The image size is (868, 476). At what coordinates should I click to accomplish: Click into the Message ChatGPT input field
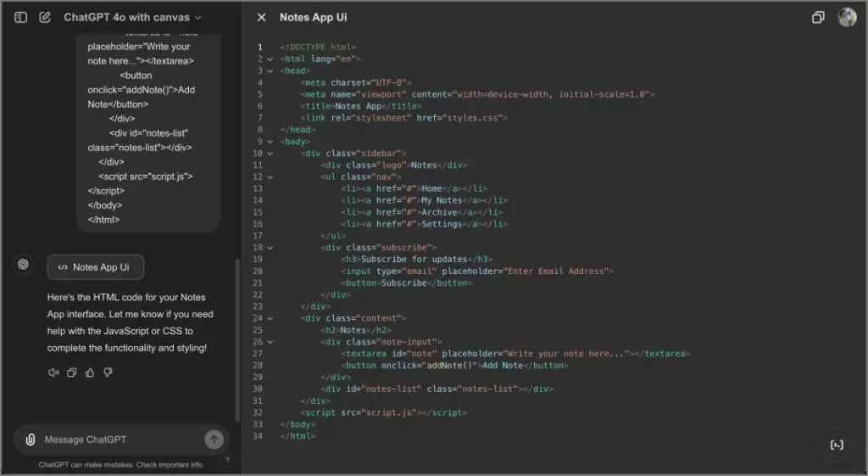[x=119, y=440]
